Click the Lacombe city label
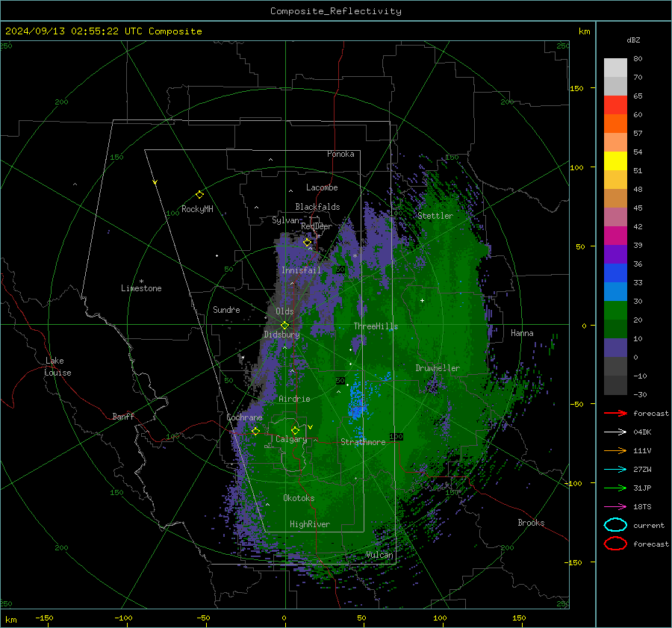The width and height of the screenshot is (672, 628). [322, 187]
